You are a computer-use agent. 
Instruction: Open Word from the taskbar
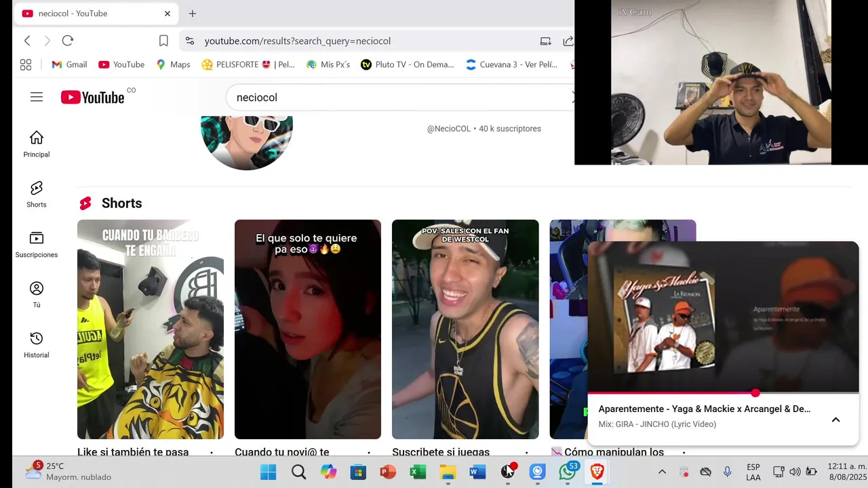point(477,472)
